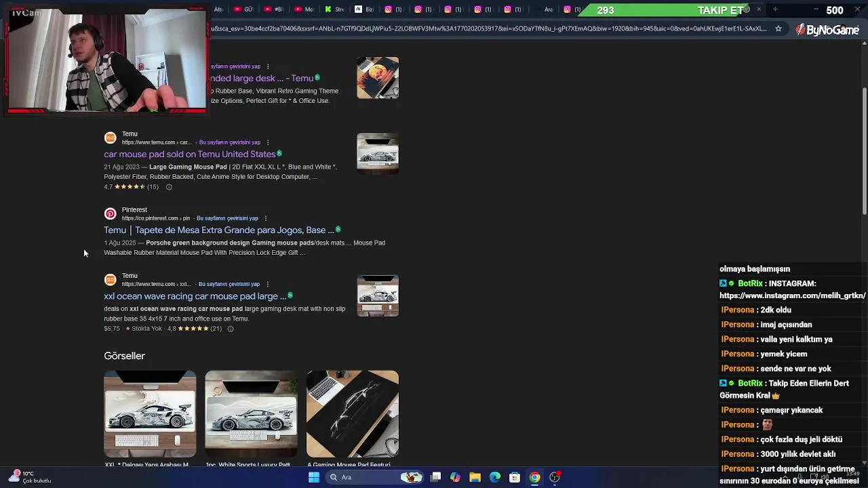Open Microsoft Store from the taskbar

tap(515, 477)
